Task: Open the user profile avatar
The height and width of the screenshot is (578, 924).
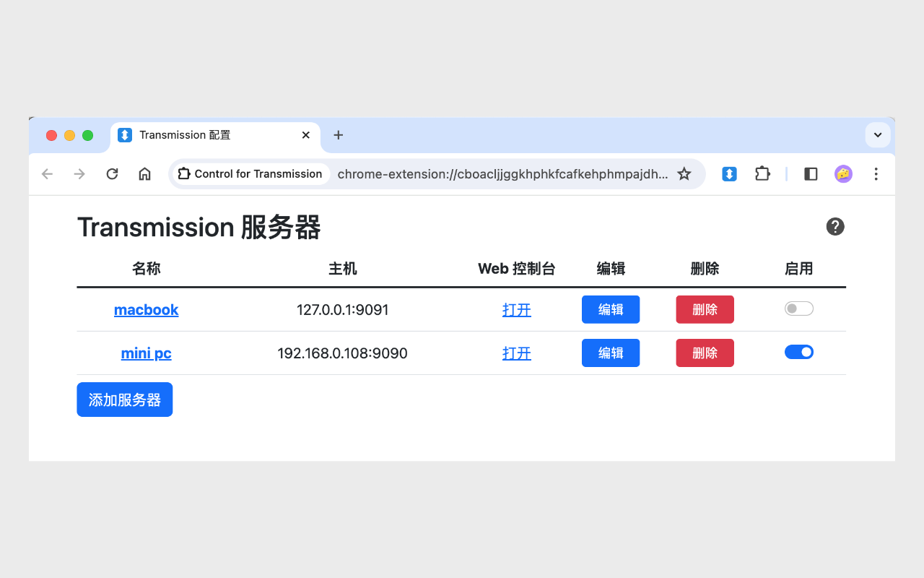Action: pyautogui.click(x=843, y=174)
